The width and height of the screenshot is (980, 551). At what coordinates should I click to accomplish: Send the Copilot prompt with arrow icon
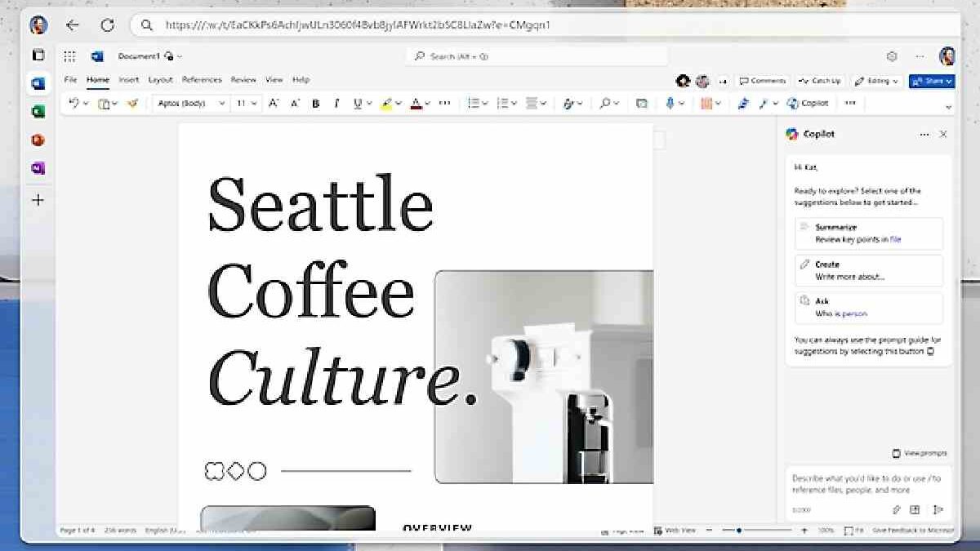(938, 509)
